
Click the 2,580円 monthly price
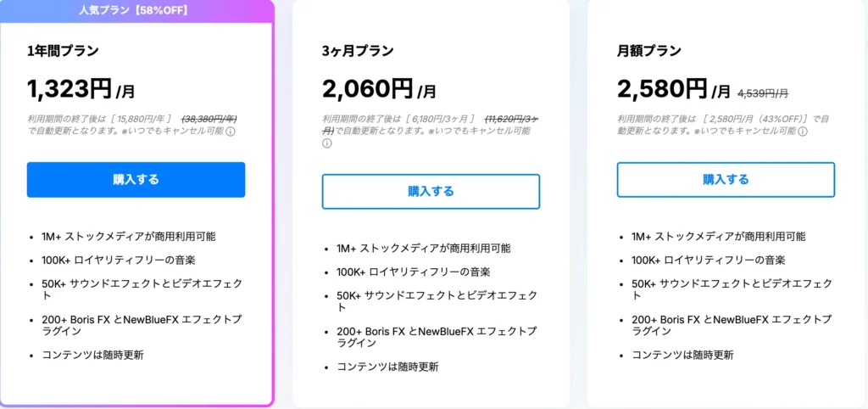pyautogui.click(x=663, y=87)
